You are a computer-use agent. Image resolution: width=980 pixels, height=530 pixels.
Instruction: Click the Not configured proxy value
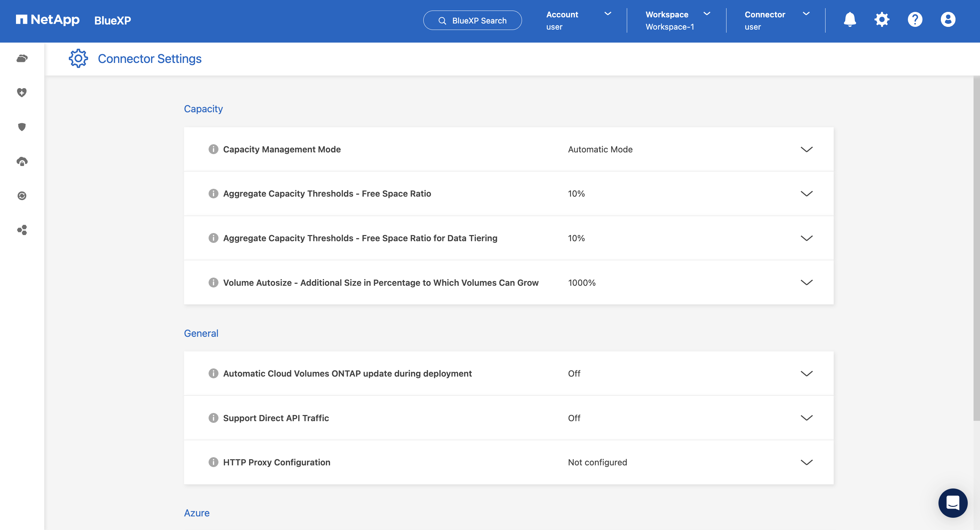tap(598, 462)
